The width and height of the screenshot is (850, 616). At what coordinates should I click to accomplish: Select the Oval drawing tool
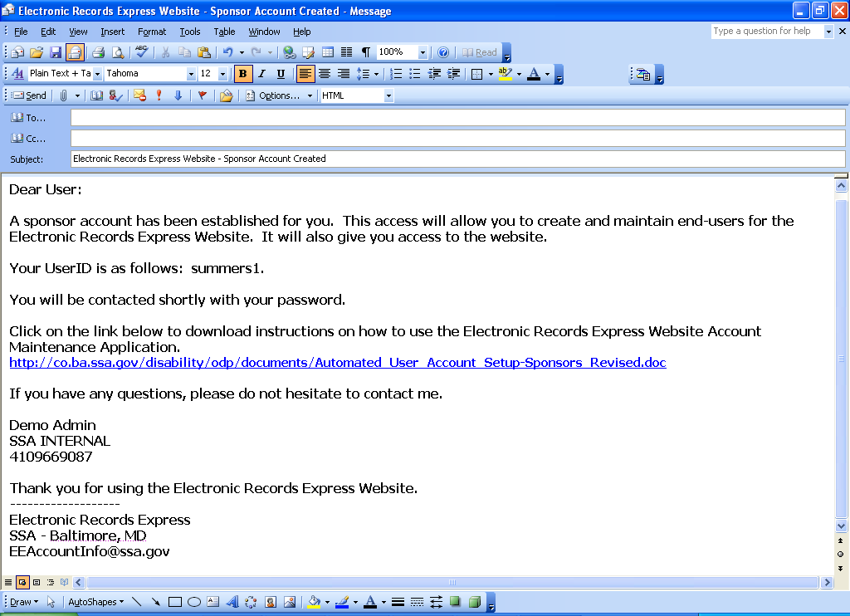194,602
